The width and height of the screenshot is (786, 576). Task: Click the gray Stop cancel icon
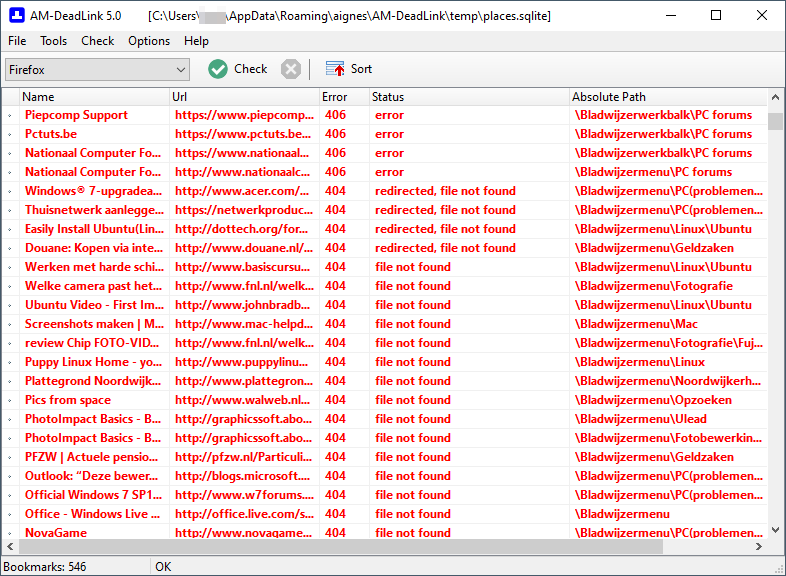tap(290, 69)
